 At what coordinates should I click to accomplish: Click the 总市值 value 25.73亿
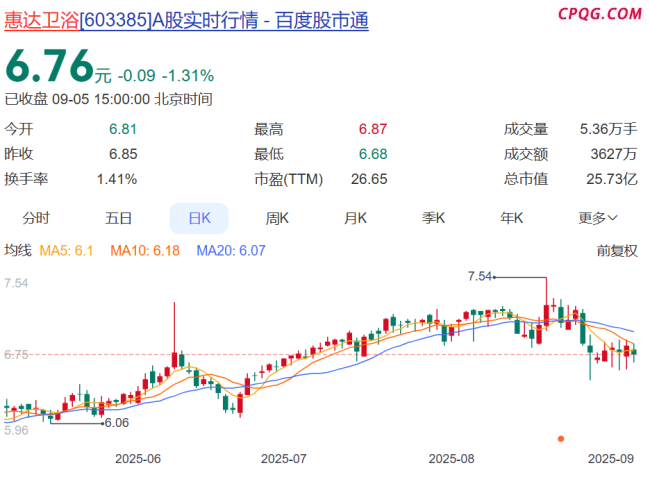(x=611, y=179)
